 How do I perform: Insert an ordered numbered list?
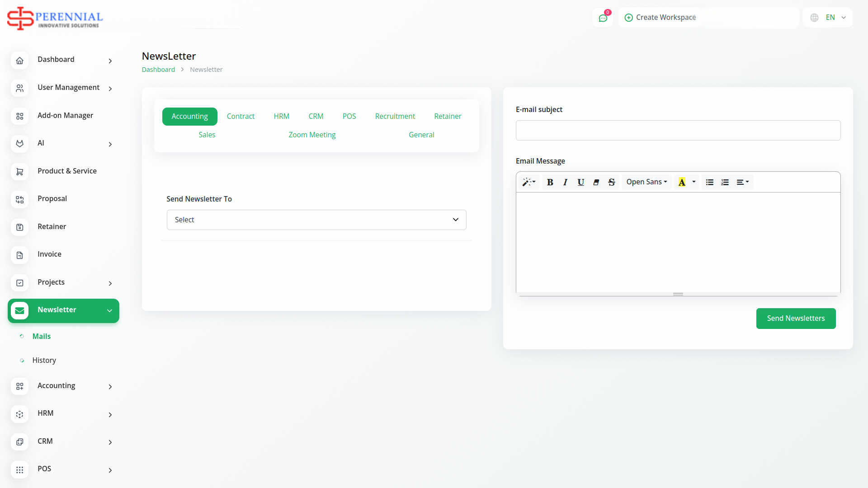click(725, 182)
